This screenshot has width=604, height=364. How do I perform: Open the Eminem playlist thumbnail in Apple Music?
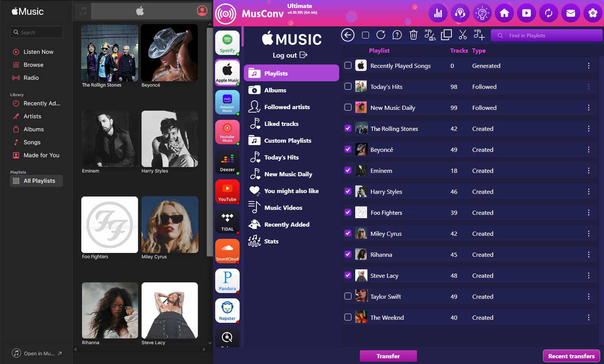coord(110,139)
